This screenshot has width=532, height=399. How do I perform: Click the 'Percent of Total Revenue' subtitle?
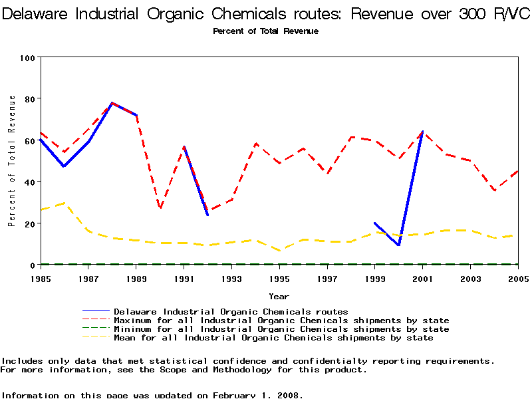265,31
